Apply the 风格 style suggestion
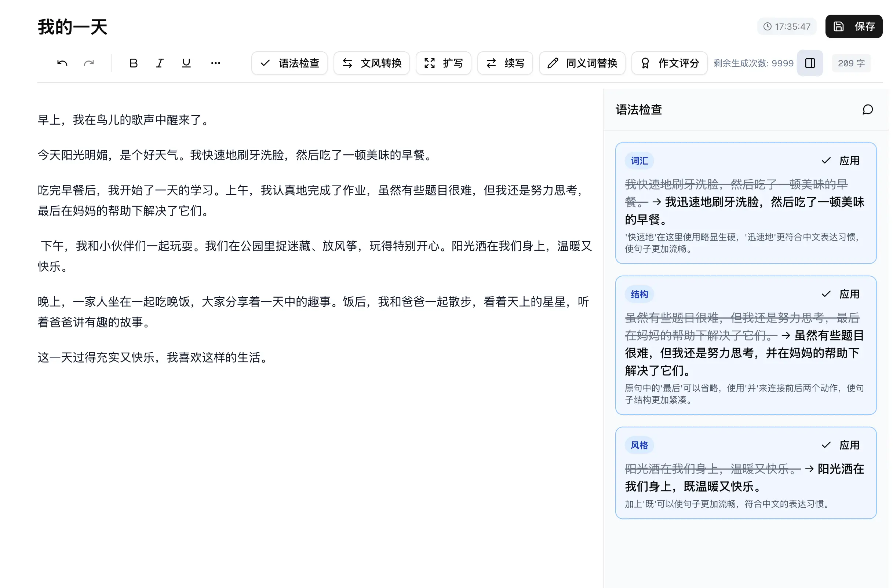893x588 pixels. click(842, 445)
